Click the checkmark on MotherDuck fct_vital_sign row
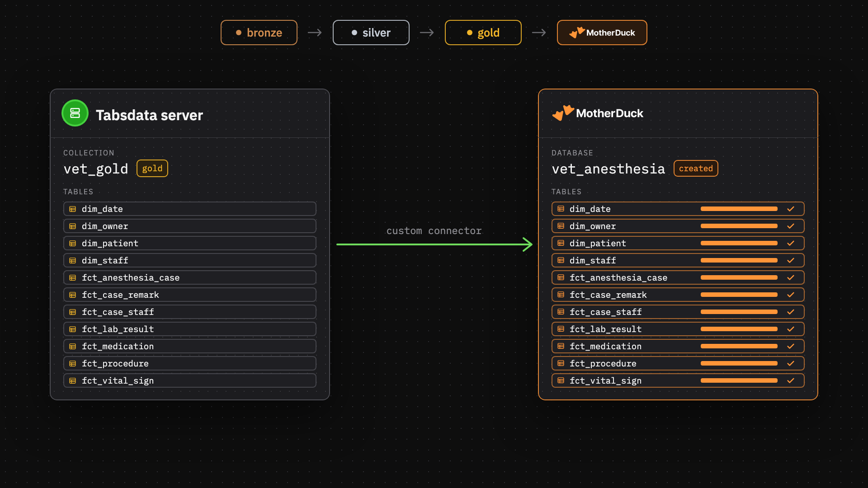868x488 pixels. pos(791,380)
